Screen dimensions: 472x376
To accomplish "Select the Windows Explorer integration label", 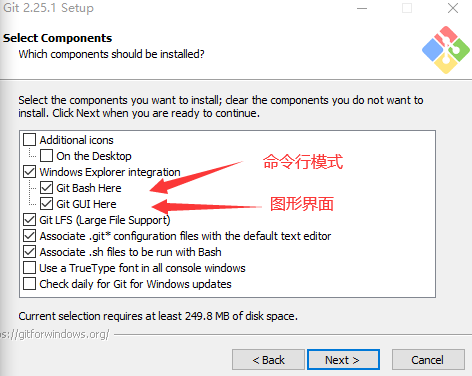I will [x=110, y=172].
